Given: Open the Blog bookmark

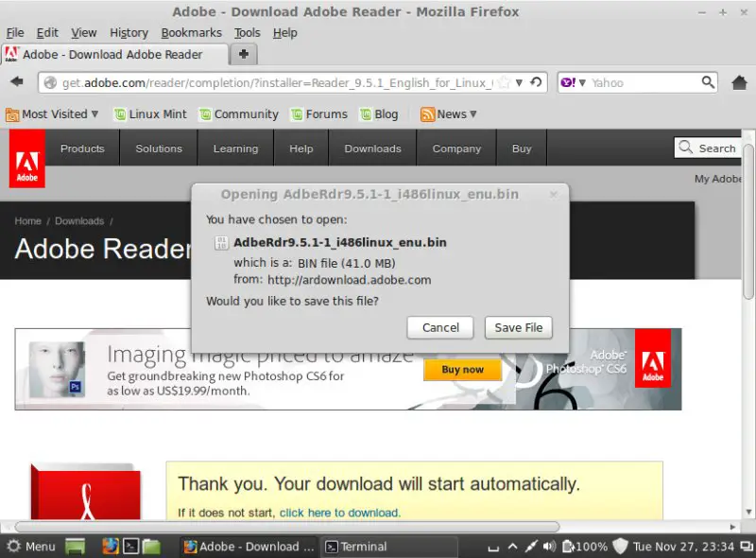Looking at the screenshot, I should [x=379, y=114].
